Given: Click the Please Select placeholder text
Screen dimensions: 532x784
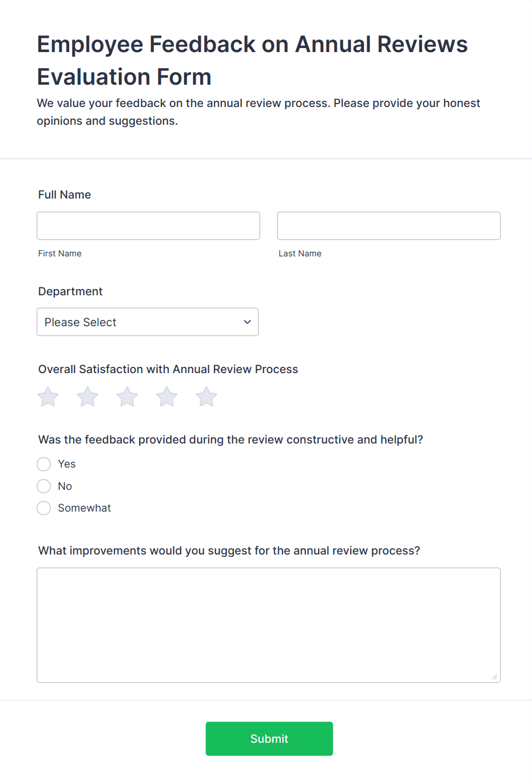Looking at the screenshot, I should click(80, 322).
